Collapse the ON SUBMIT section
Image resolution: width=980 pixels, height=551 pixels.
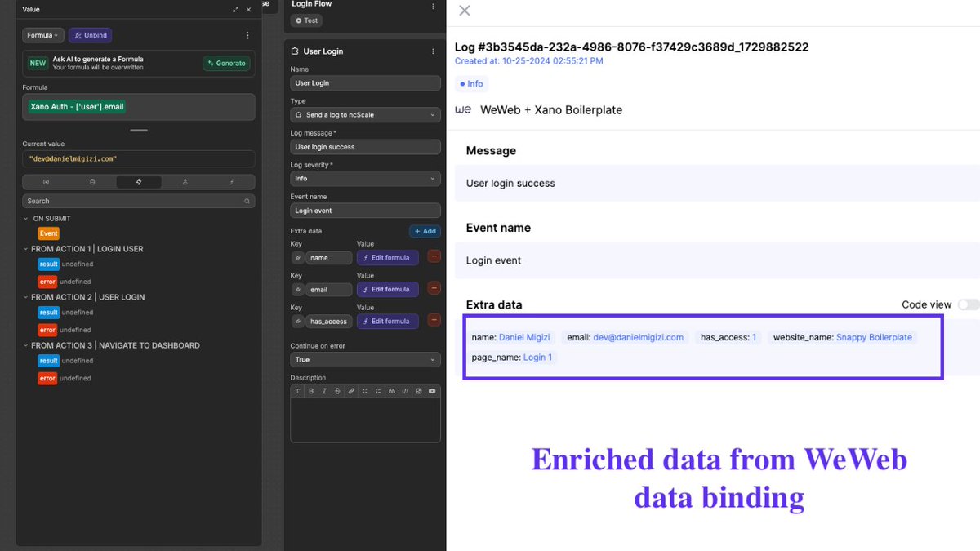click(x=25, y=219)
